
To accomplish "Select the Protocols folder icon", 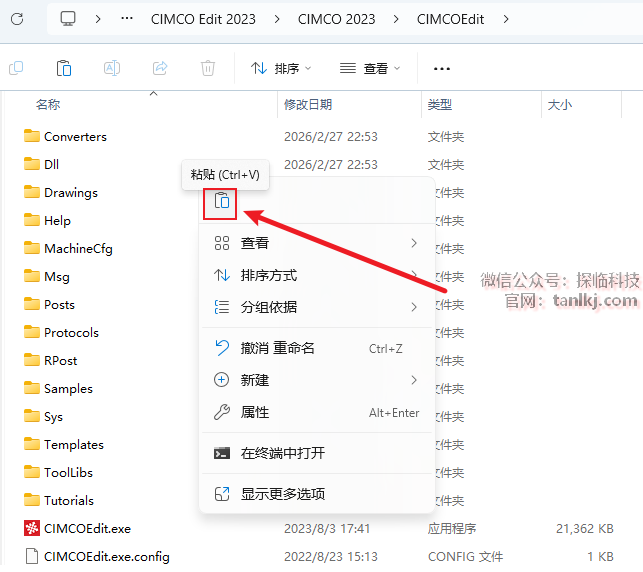I will 32,332.
